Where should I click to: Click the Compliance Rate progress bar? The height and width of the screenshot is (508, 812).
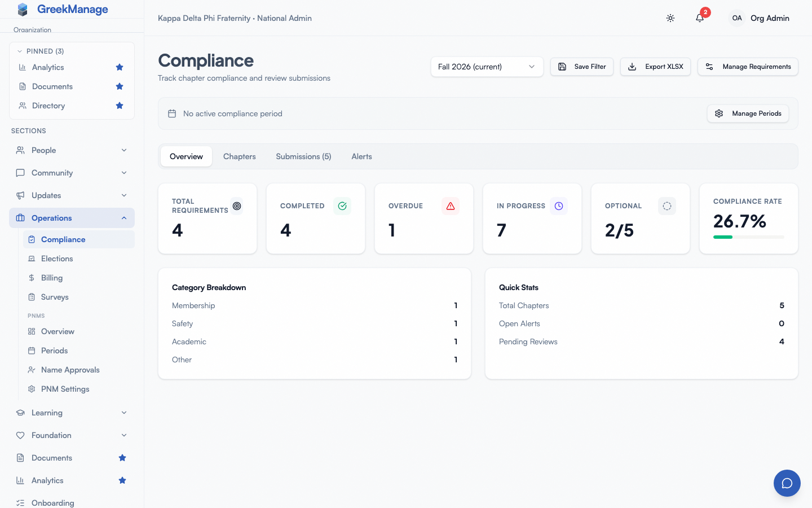(748, 237)
